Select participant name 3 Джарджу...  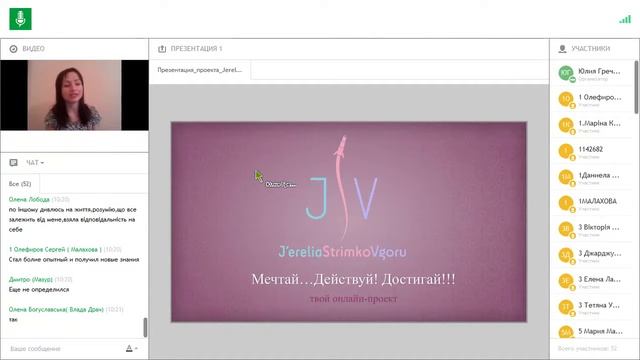600,253
